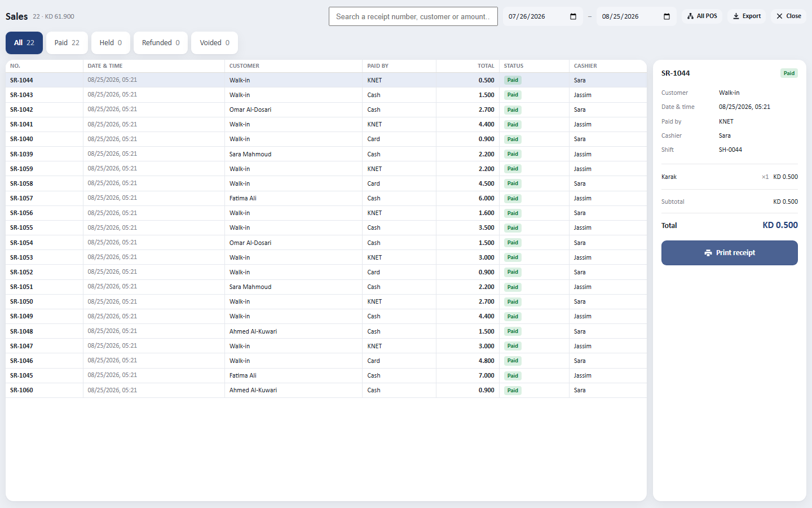Close the Sales screen

point(789,16)
